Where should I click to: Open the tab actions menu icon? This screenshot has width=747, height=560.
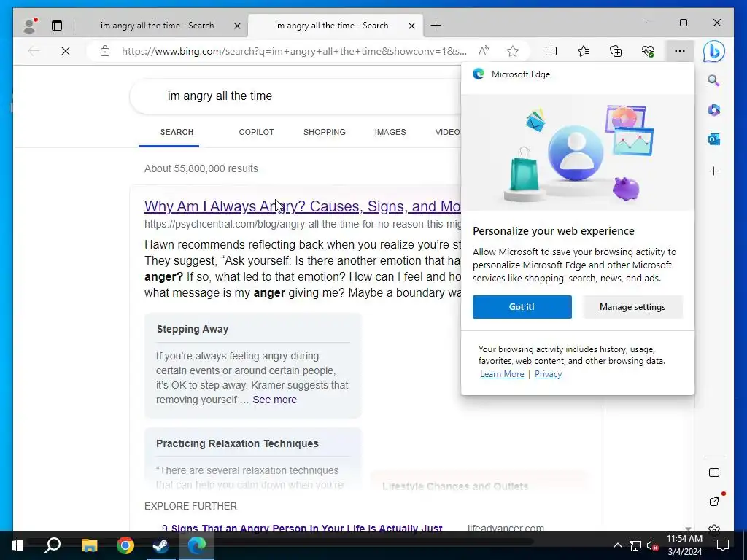pos(57,26)
